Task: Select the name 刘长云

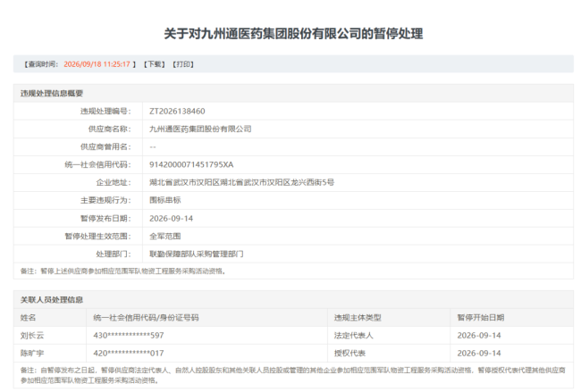Action: (x=32, y=336)
